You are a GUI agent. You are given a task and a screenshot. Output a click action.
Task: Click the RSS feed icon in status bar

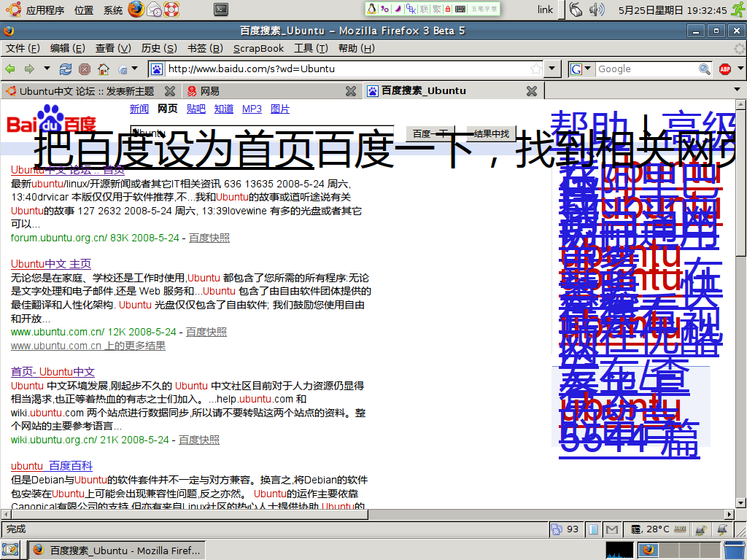556,529
